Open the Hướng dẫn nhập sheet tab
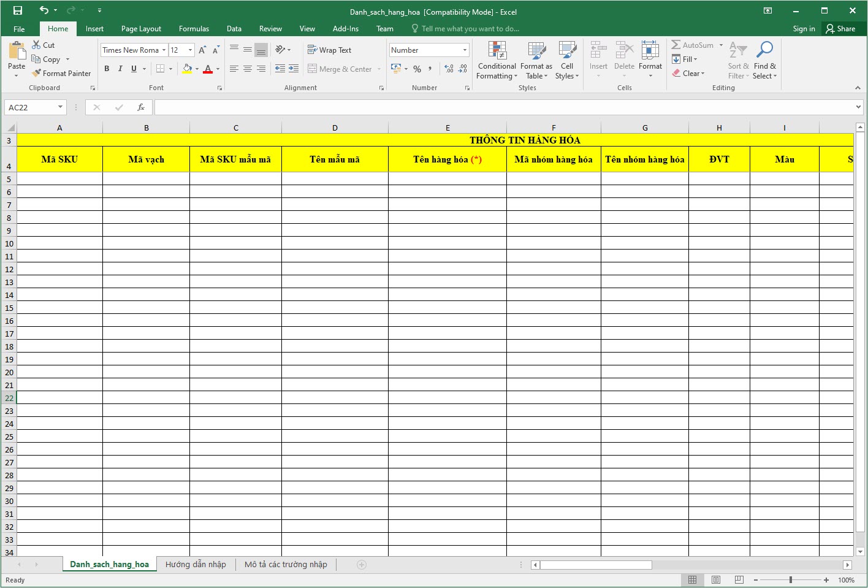The height and width of the screenshot is (588, 868). pos(196,565)
